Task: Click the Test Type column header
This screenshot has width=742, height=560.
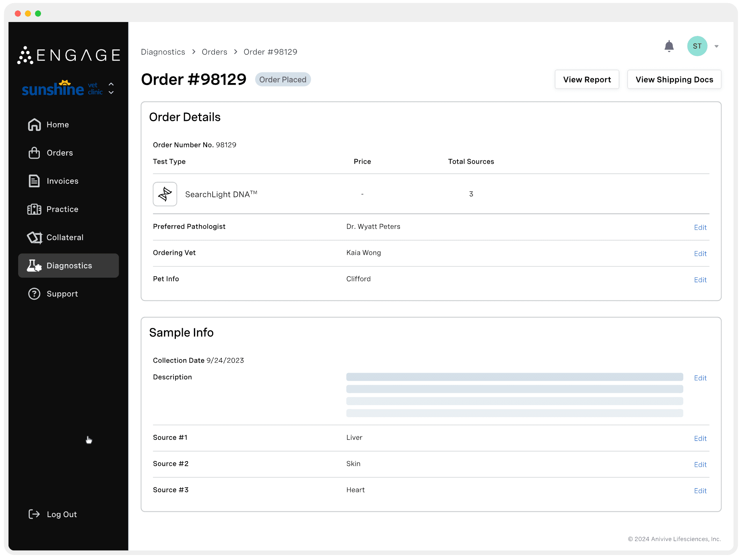Action: click(169, 161)
